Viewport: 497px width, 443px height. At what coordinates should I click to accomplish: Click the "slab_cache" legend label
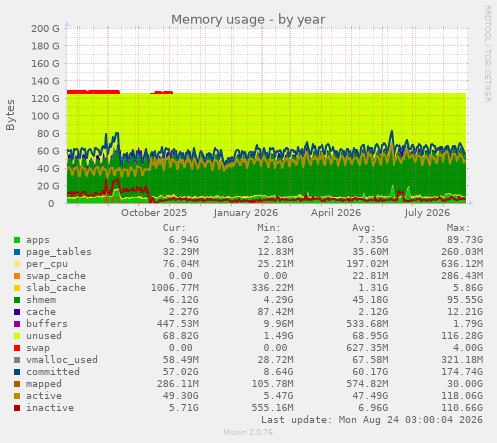coord(56,288)
